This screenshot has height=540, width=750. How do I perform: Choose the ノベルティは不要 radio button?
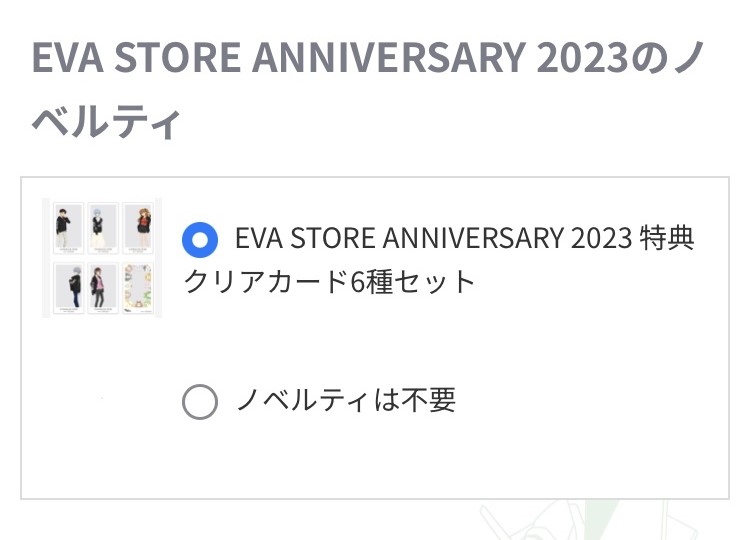point(200,402)
